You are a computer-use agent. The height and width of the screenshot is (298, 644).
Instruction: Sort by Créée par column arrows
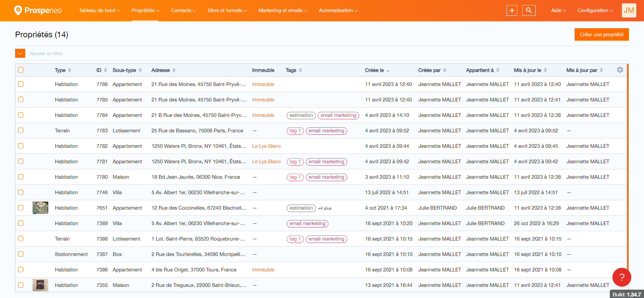[445, 70]
